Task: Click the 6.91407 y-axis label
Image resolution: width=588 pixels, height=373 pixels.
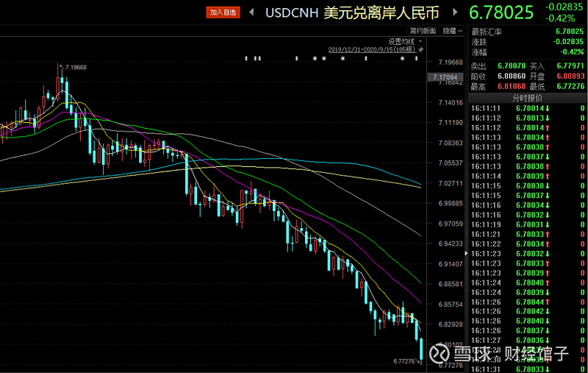Action: (x=451, y=264)
